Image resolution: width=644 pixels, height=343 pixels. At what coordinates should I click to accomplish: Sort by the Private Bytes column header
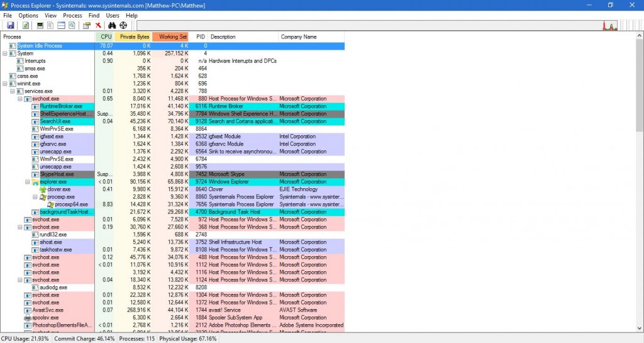133,37
